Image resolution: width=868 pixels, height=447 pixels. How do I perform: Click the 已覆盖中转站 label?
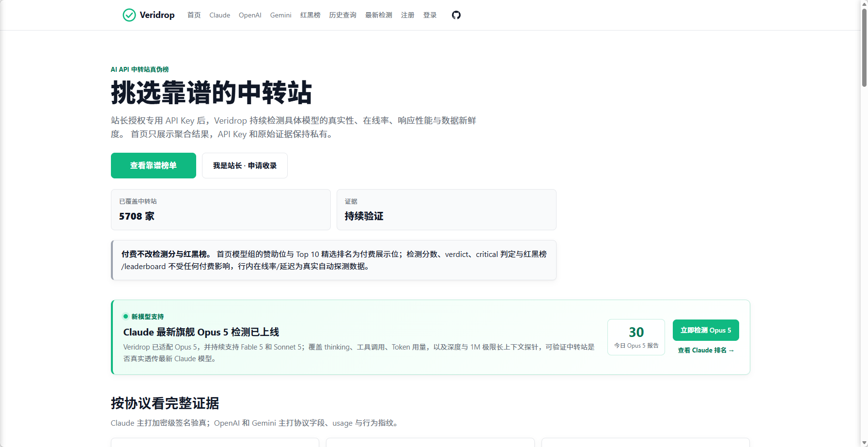pos(138,201)
